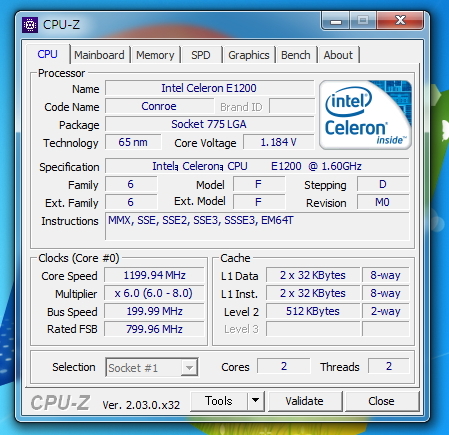Click the Specification field text

[x=257, y=166]
